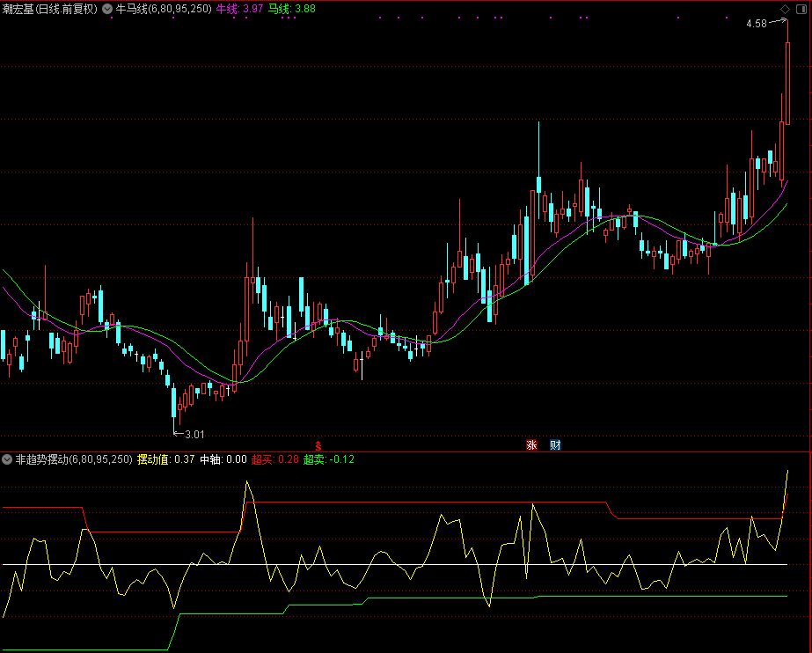The width and height of the screenshot is (812, 653).
Task: Click the magenta 牛线: 3.97 value label
Action: click(240, 9)
